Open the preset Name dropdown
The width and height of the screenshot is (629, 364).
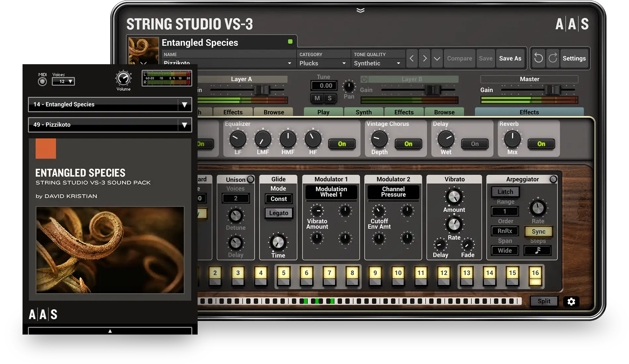[x=228, y=63]
